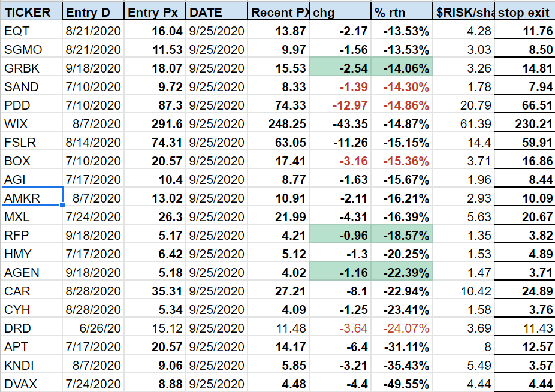Image resolution: width=555 pixels, height=392 pixels.
Task: Click the SAND ticker cell
Action: tap(32, 86)
